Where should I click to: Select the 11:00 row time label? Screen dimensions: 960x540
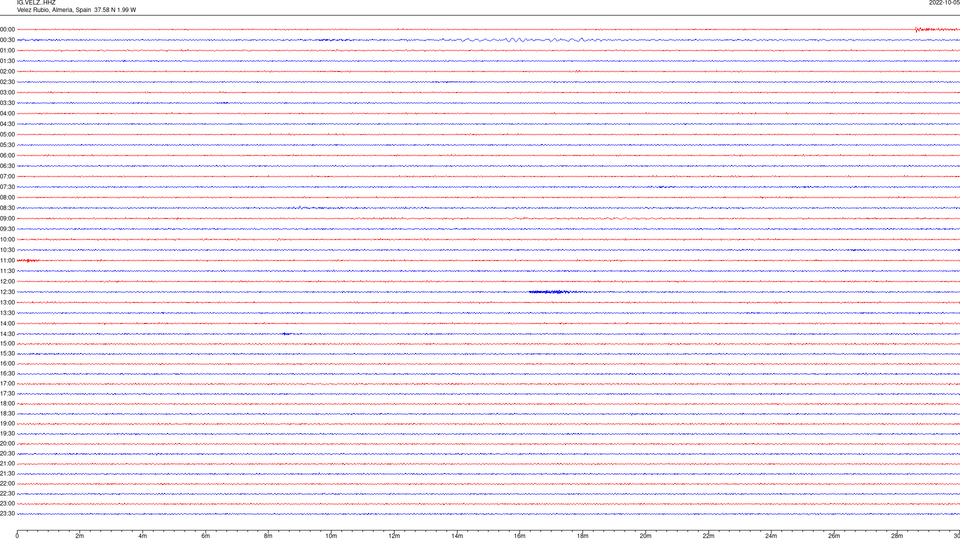point(7,261)
